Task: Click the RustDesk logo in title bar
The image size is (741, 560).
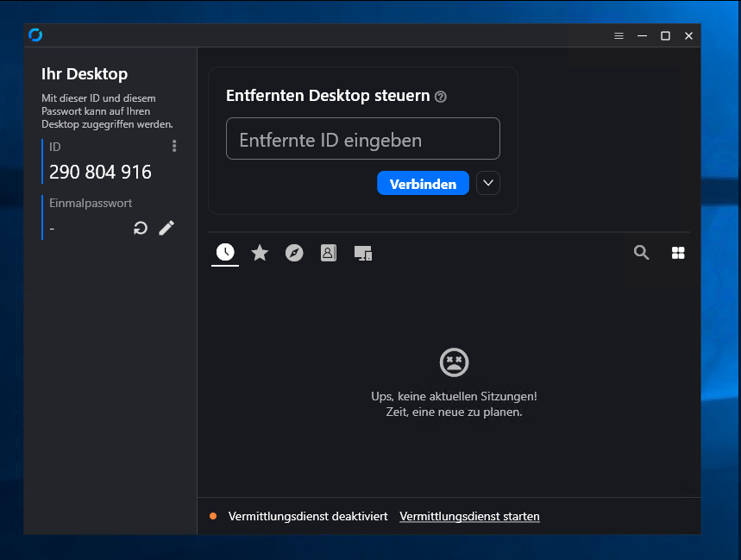Action: [35, 35]
